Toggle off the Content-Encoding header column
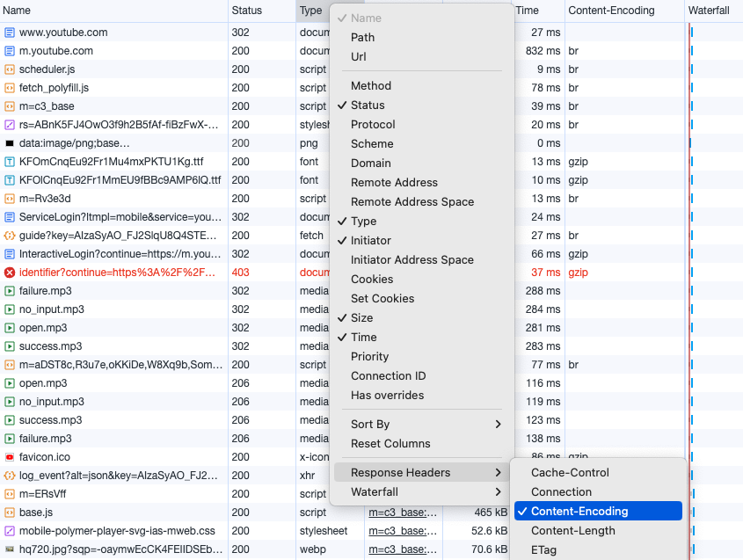Image resolution: width=743 pixels, height=560 pixels. tap(579, 512)
